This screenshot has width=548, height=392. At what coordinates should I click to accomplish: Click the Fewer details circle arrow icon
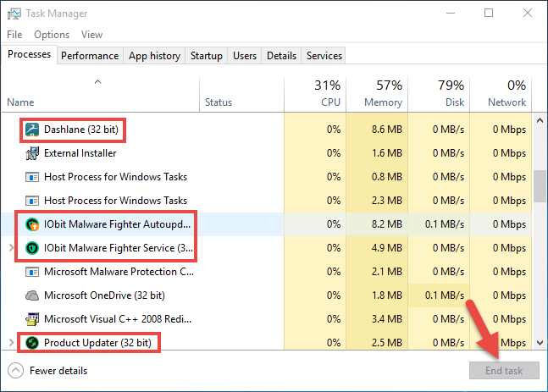[x=16, y=371]
